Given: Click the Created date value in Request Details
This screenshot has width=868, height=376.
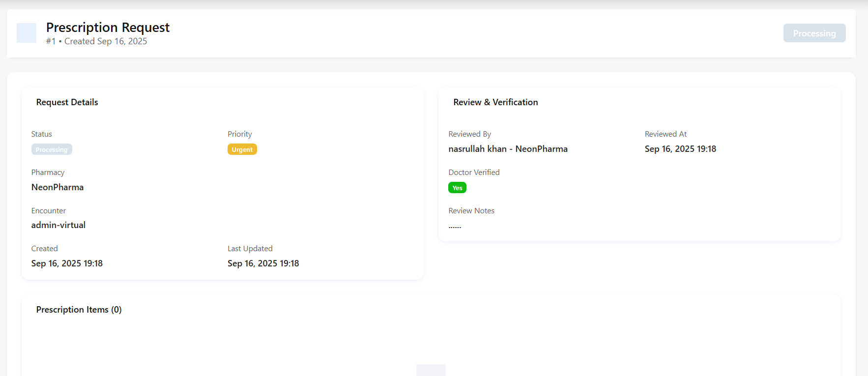Looking at the screenshot, I should 67,263.
